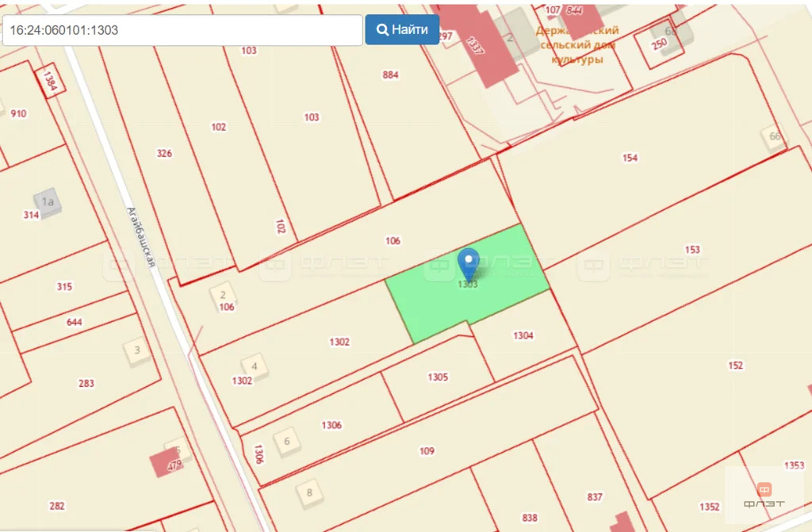
Task: Click parcel label 1305
Action: (438, 377)
